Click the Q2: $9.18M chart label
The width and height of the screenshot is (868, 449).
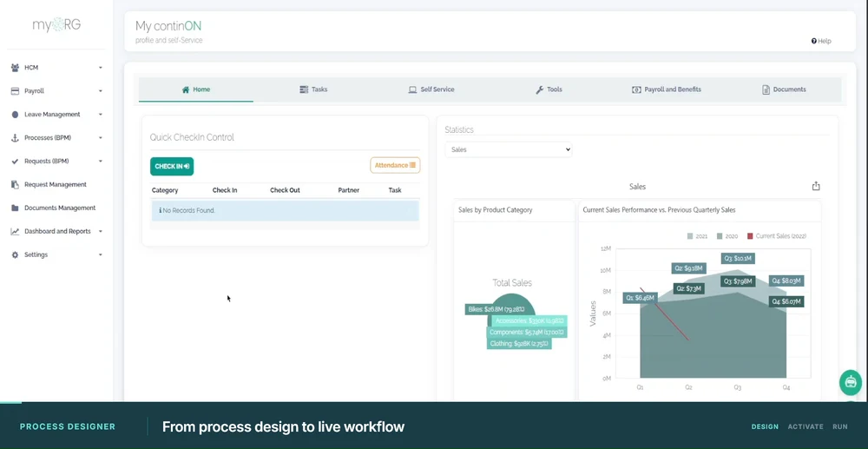coord(688,268)
